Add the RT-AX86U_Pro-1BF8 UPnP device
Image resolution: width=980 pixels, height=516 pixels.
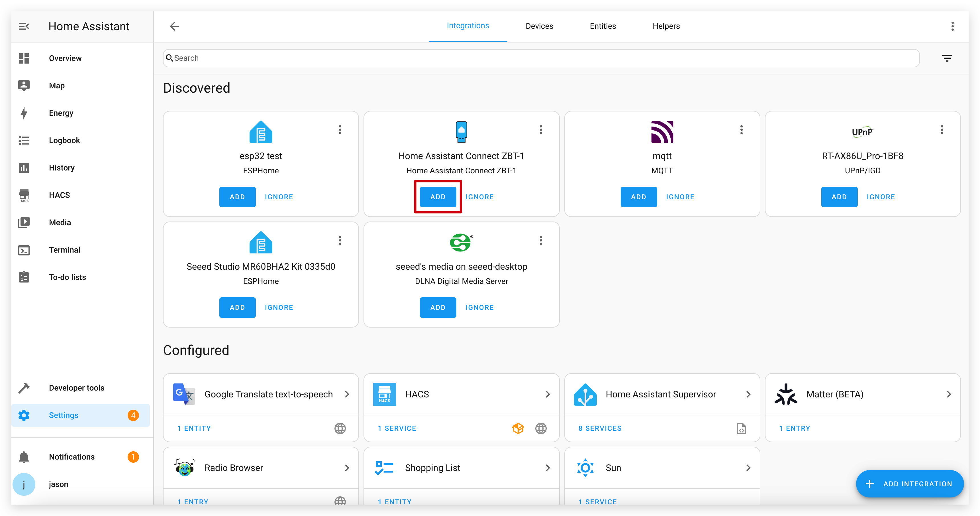(839, 197)
